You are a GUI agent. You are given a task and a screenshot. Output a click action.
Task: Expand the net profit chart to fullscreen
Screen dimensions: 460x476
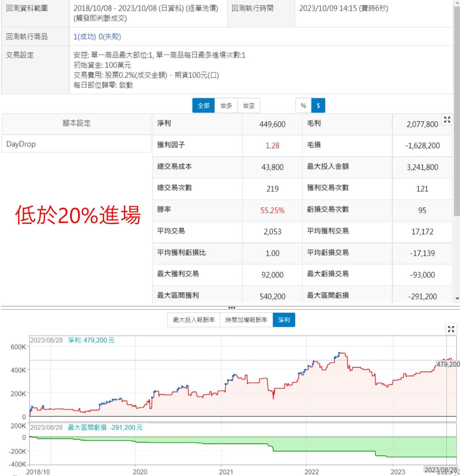point(451,329)
